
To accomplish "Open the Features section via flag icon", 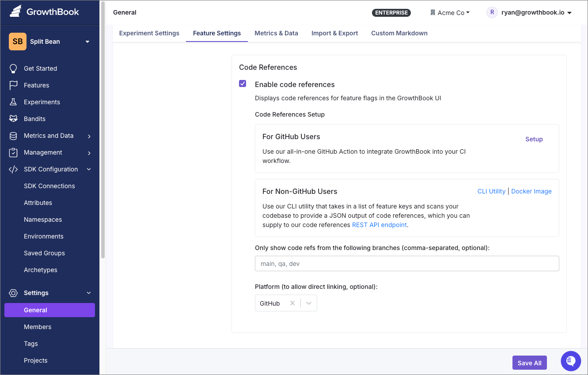I will pos(14,85).
